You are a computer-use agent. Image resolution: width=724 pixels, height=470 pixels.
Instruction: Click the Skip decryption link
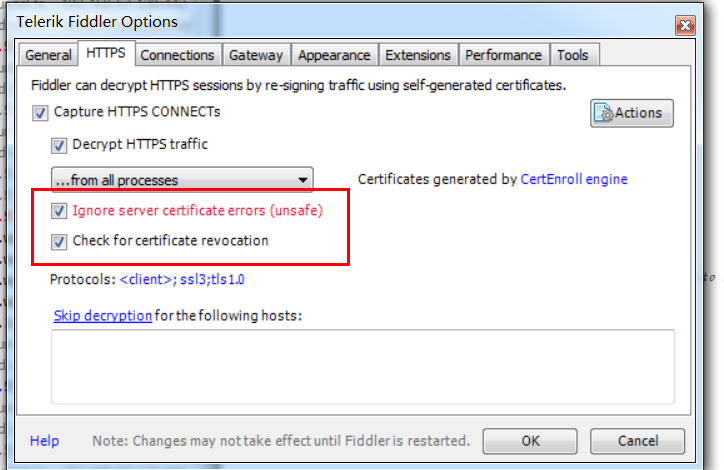point(103,315)
